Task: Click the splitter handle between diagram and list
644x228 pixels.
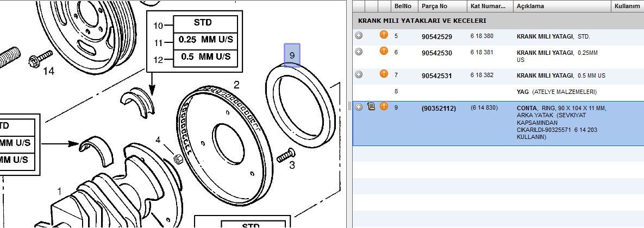Action: coord(350,106)
